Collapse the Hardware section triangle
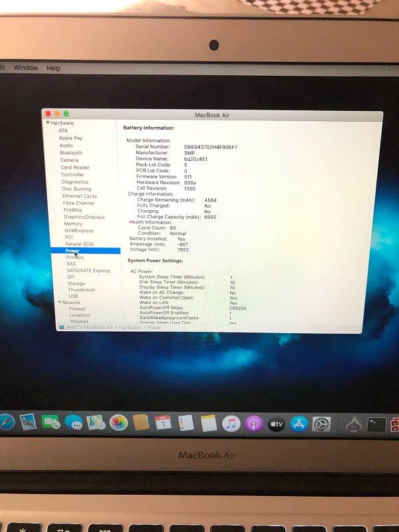399x532 pixels. coord(48,122)
